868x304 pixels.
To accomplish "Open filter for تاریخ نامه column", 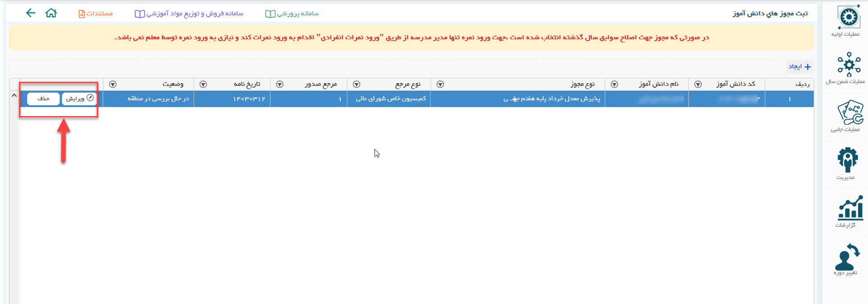I will 203,84.
